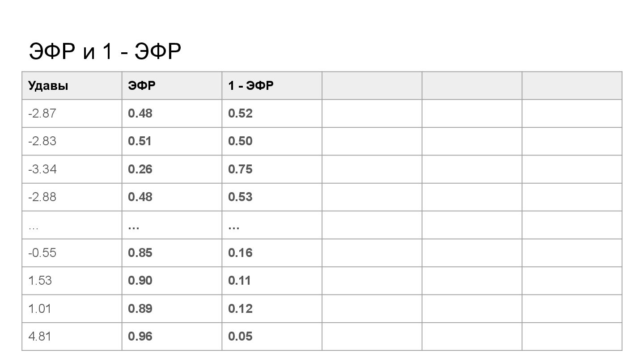This screenshot has height=362, width=644.
Task: Click the cell containing 4.81
Action: pos(40,337)
